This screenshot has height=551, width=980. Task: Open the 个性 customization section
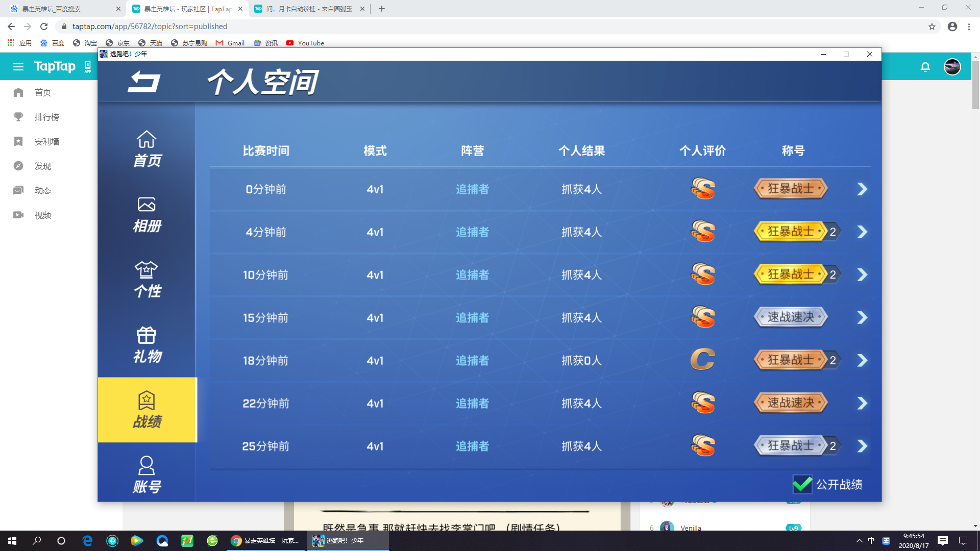146,280
